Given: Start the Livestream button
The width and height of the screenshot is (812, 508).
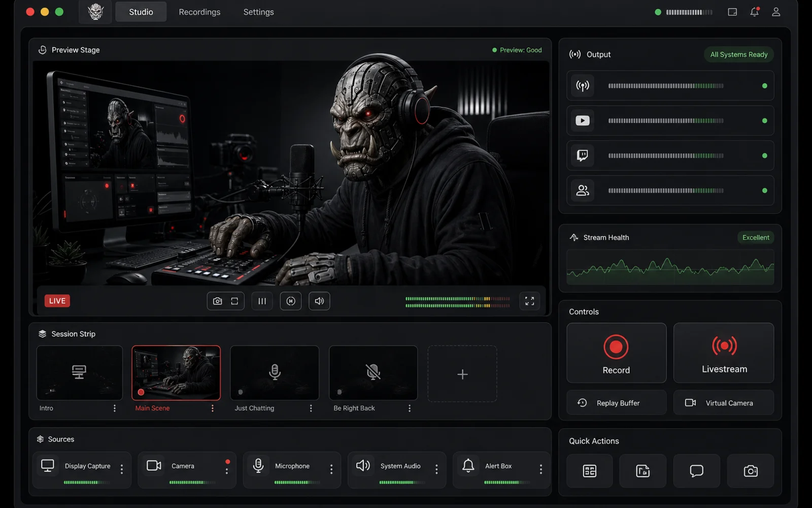Looking at the screenshot, I should [x=724, y=353].
